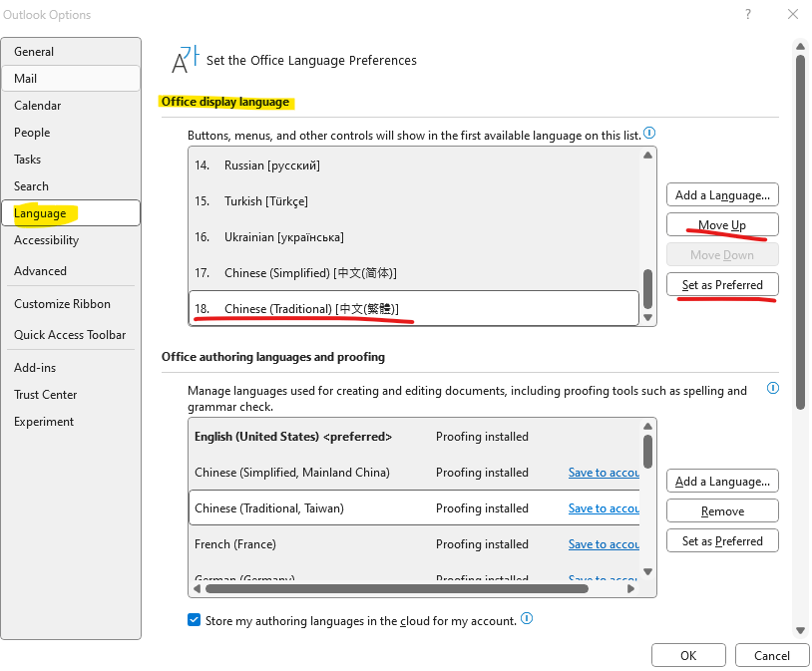Select Ukrainian in the display language list
Viewport: 812px width, 671px height.
(x=414, y=237)
